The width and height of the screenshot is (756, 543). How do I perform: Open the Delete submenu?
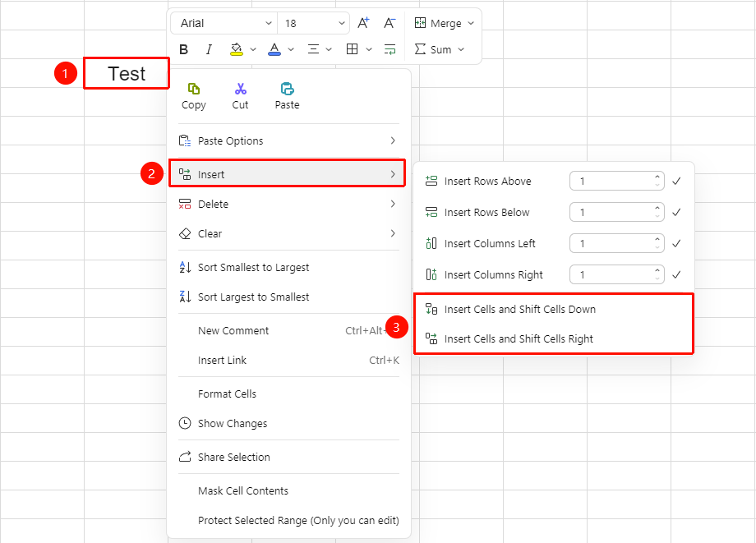click(288, 204)
